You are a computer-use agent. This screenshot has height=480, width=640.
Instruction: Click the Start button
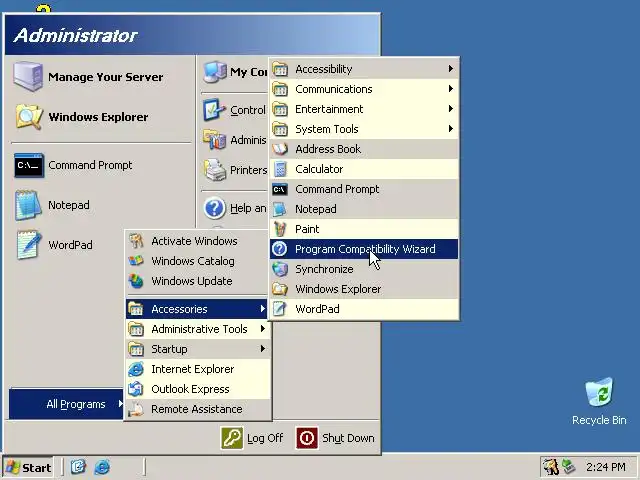coord(28,467)
